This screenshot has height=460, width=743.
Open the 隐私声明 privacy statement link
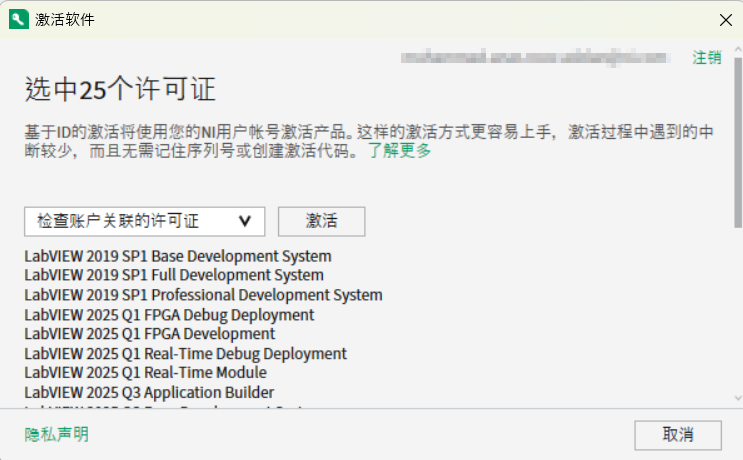click(x=56, y=434)
